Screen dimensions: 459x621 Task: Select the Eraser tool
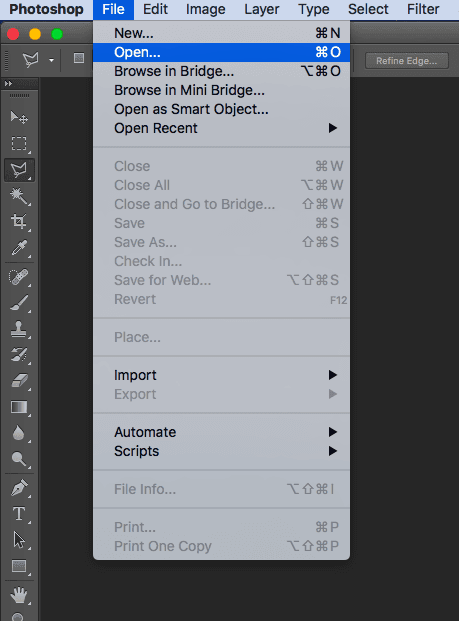19,381
